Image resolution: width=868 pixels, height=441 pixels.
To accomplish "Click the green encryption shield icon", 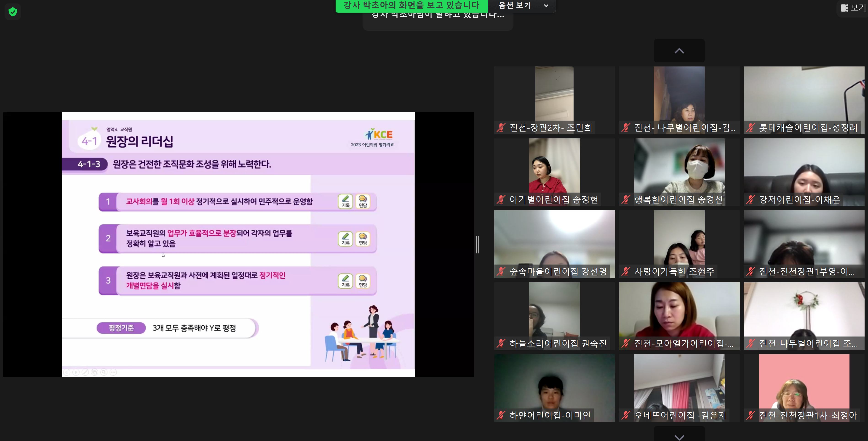I will coord(13,12).
